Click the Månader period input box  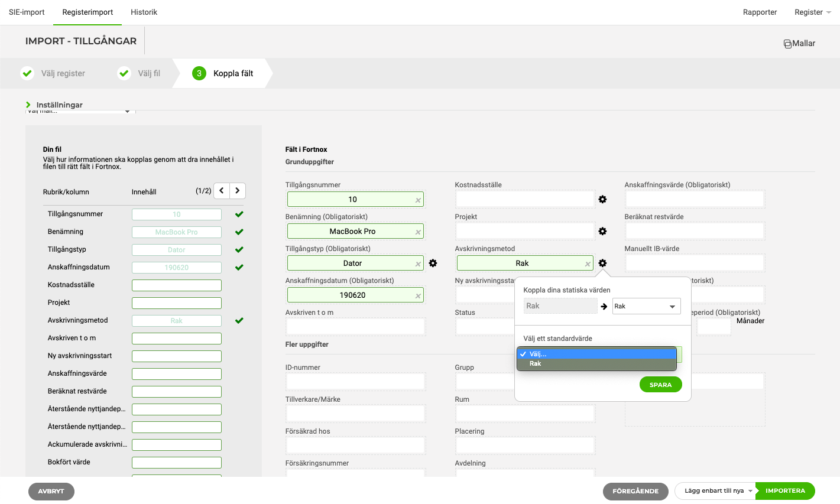(714, 327)
